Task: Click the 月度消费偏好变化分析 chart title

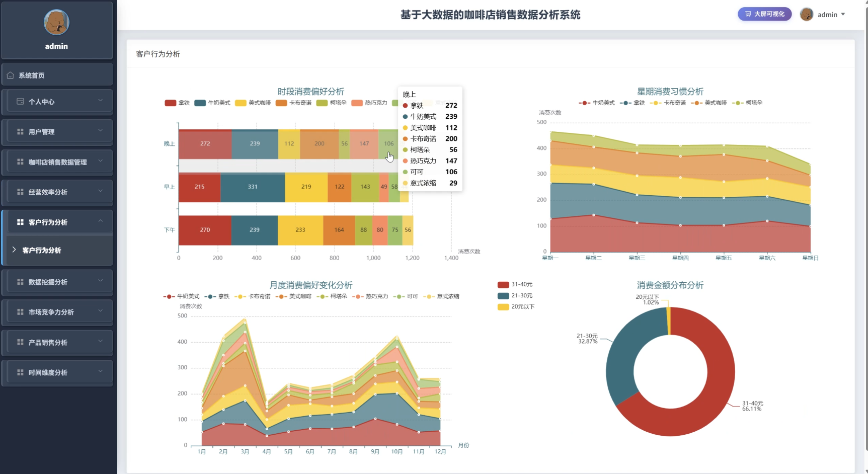Action: pyautogui.click(x=311, y=285)
